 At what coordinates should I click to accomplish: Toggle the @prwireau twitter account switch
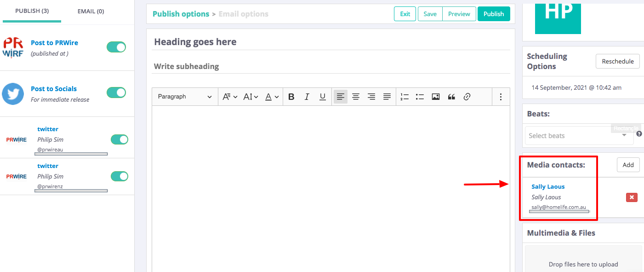120,139
